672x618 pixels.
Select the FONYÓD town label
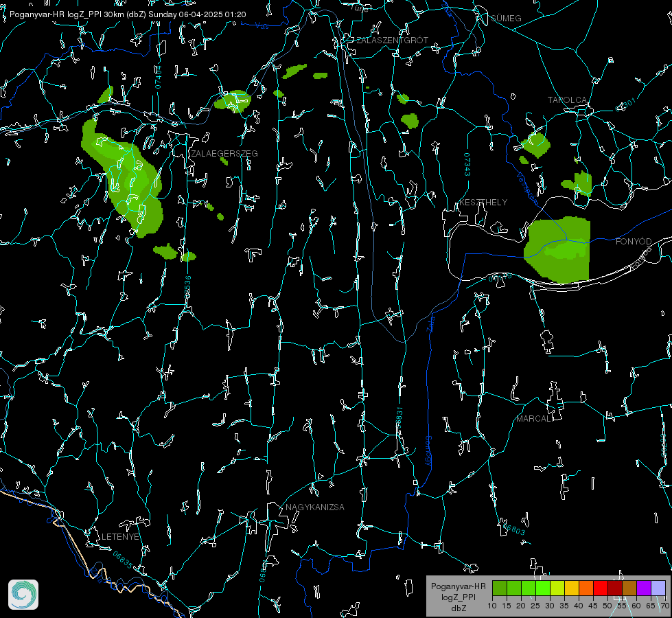coord(634,242)
